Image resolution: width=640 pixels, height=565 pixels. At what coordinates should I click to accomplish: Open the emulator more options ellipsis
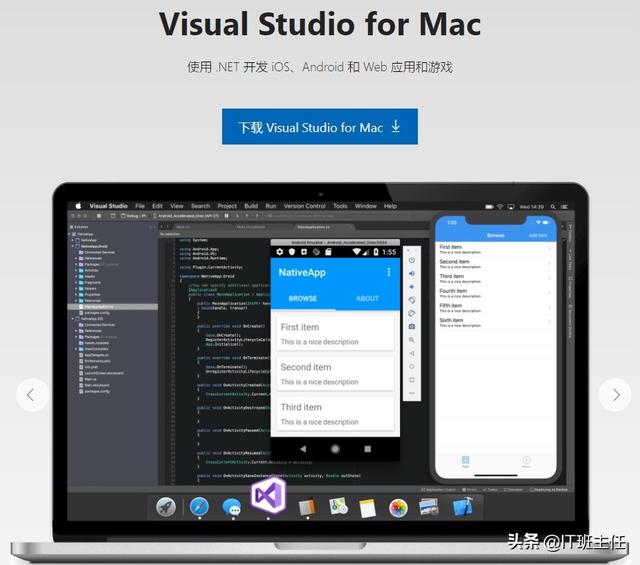pos(412,393)
